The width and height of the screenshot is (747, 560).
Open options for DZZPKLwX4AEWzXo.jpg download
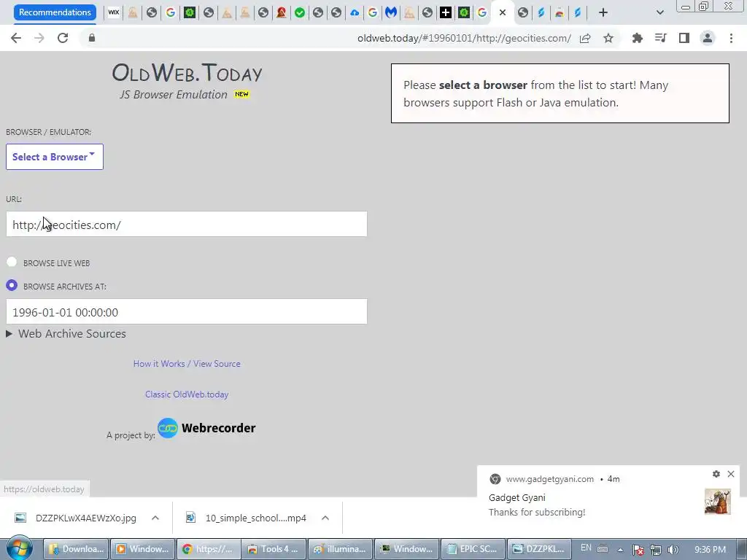[x=155, y=518]
